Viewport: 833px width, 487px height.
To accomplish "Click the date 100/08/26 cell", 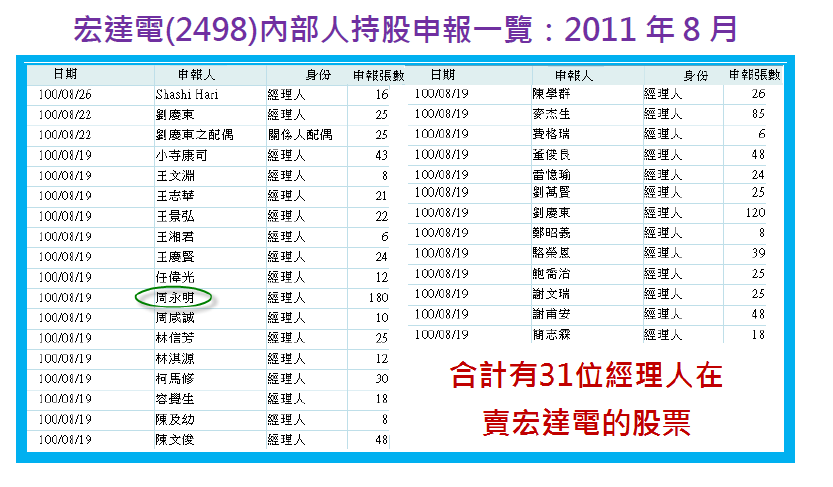I will [65, 95].
